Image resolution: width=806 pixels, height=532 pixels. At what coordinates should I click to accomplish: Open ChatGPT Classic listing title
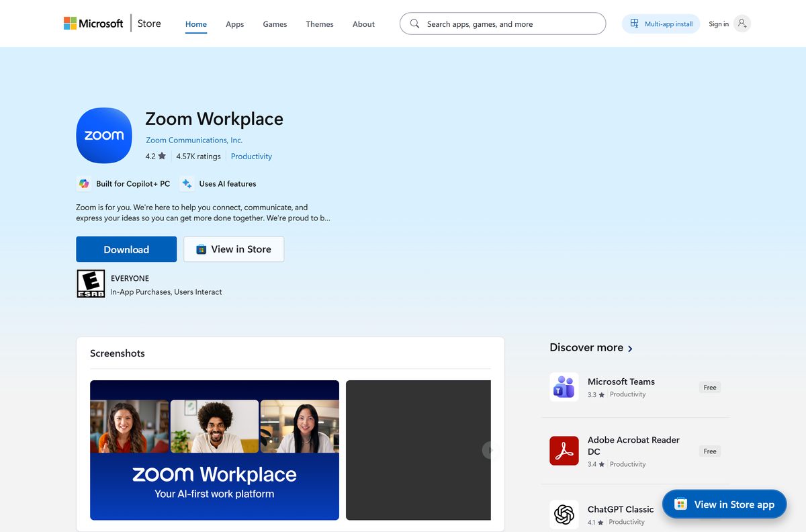(x=621, y=509)
